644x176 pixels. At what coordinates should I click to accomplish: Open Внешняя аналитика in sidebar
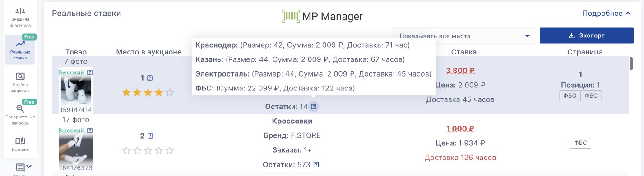pyautogui.click(x=20, y=17)
